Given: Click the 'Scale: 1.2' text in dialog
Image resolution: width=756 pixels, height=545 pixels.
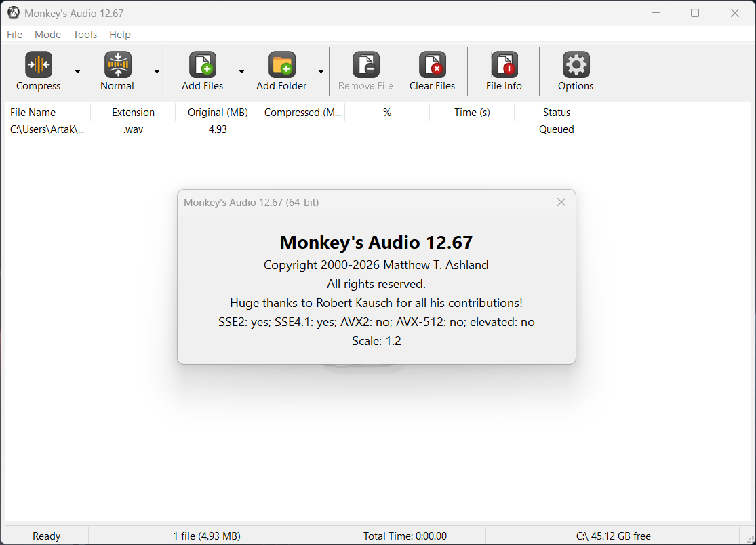Looking at the screenshot, I should coord(376,341).
